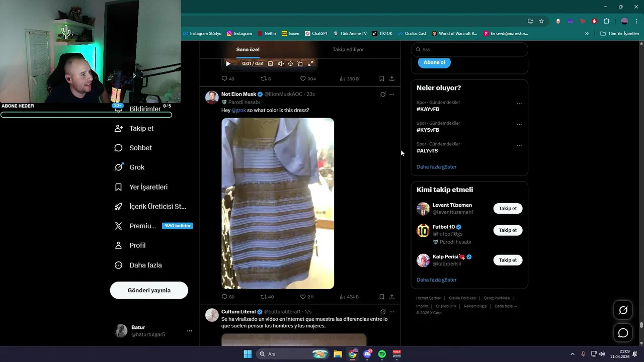View dress post analytics 424 B
Screen dimensions: 644x362
pos(349,297)
